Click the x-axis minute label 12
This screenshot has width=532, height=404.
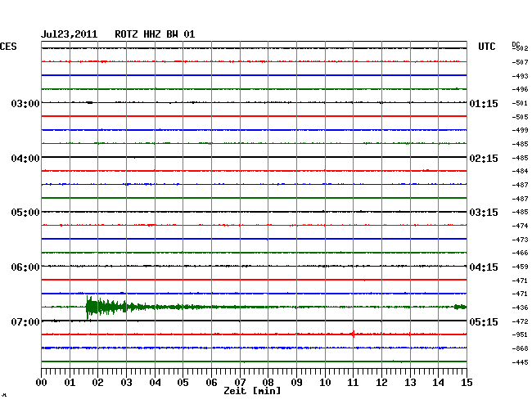click(x=381, y=383)
